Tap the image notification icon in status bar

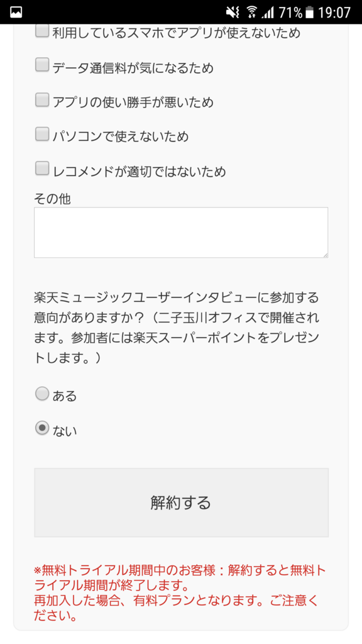pyautogui.click(x=16, y=13)
